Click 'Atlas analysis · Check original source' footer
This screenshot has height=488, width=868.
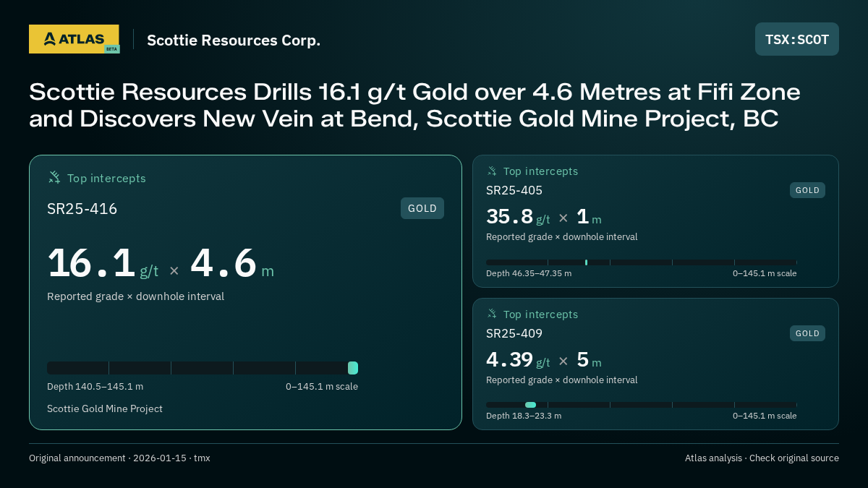point(762,458)
